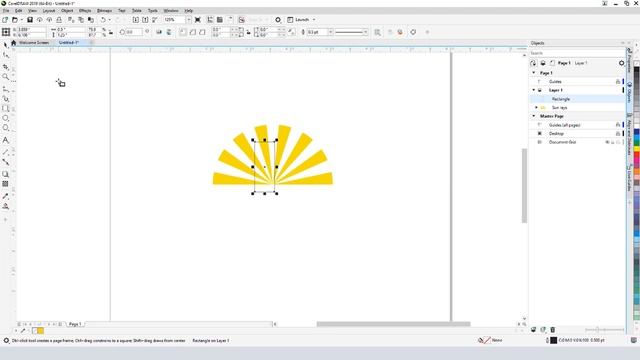Select the Desktop layer row
The image size is (640, 360).
coord(577,133)
